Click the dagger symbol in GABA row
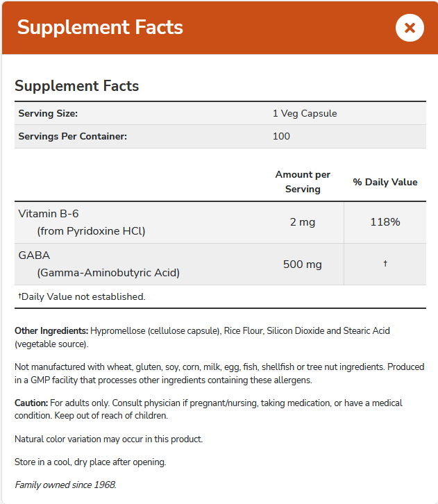438x504 pixels. tap(385, 264)
